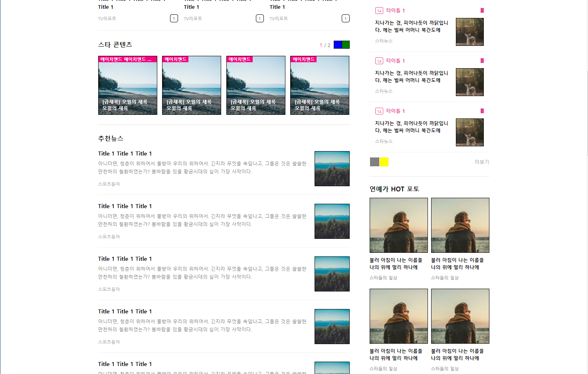Click the blue previous-page square in 스타 콘텐츠
Screen dimensions: 588x374
[x=338, y=45]
